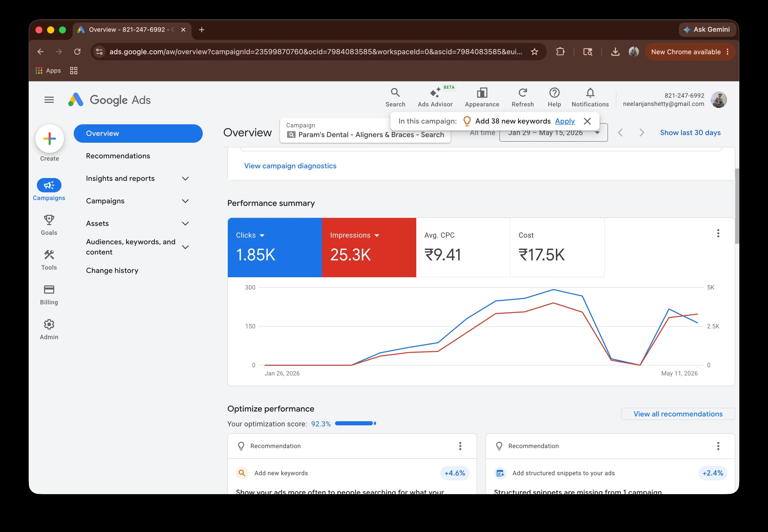Open the hamburger main menu

(49, 100)
